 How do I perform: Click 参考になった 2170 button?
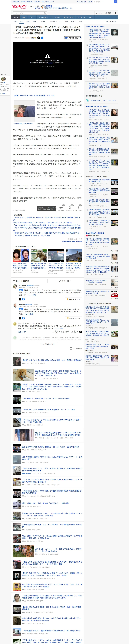(x=73, y=299)
